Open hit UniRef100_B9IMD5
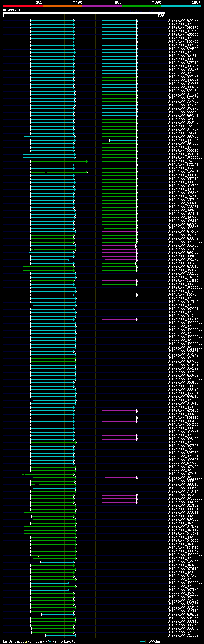Screen dimensions: 204x644 pos(183,42)
